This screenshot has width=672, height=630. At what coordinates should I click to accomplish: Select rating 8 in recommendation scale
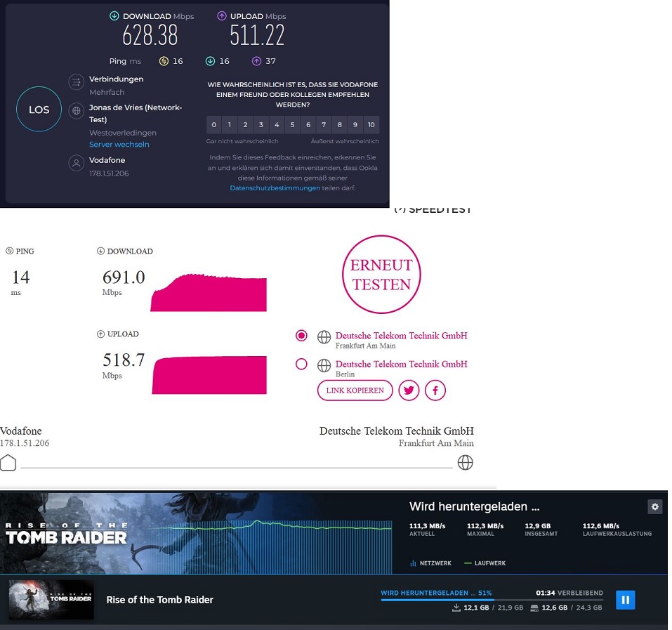click(x=339, y=125)
